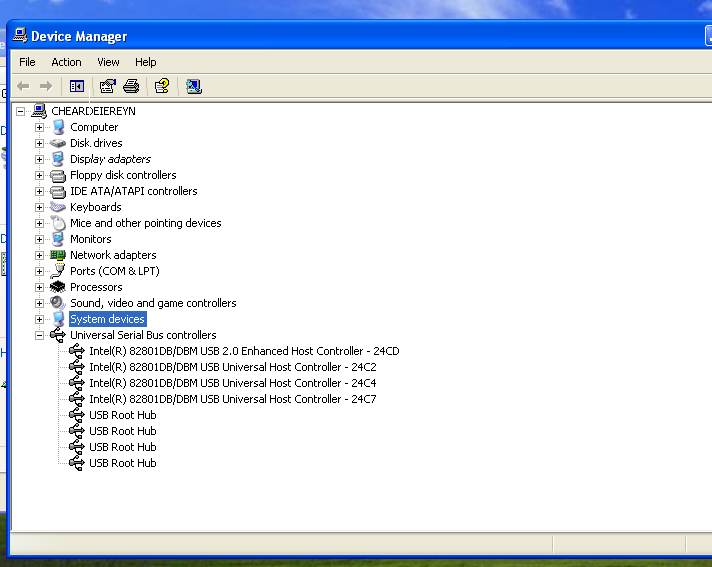Viewport: 712px width, 567px height.
Task: Select USB Universal Host Controller - 24C2
Action: point(233,367)
